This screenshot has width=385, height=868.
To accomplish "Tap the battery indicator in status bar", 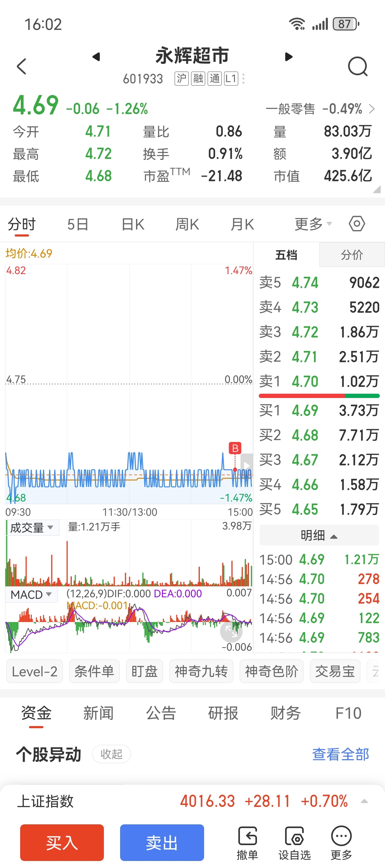I will [x=346, y=24].
